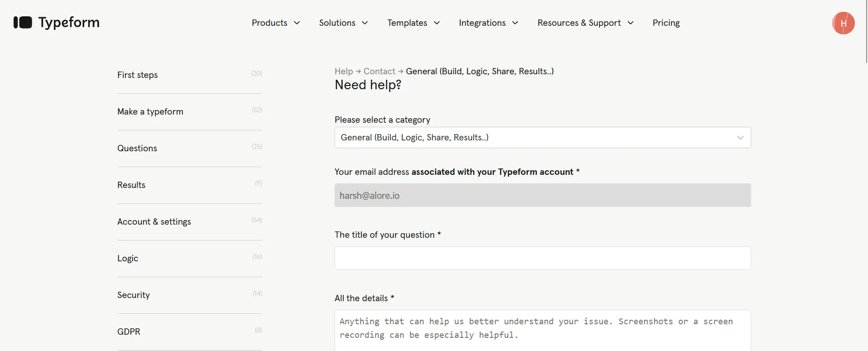Viewport: 868px width, 351px height.
Task: Click the 'Please select a category' label
Action: tap(382, 120)
